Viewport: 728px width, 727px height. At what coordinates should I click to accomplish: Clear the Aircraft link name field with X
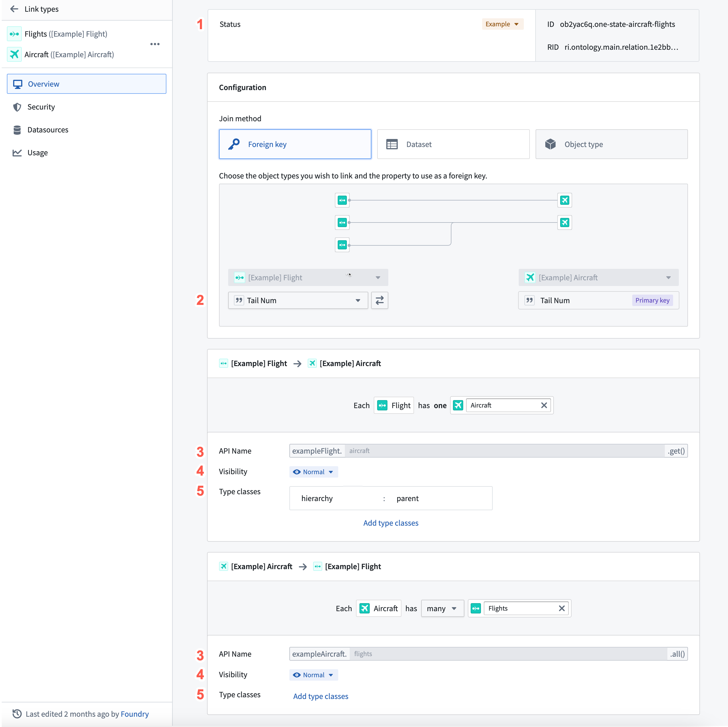point(544,405)
